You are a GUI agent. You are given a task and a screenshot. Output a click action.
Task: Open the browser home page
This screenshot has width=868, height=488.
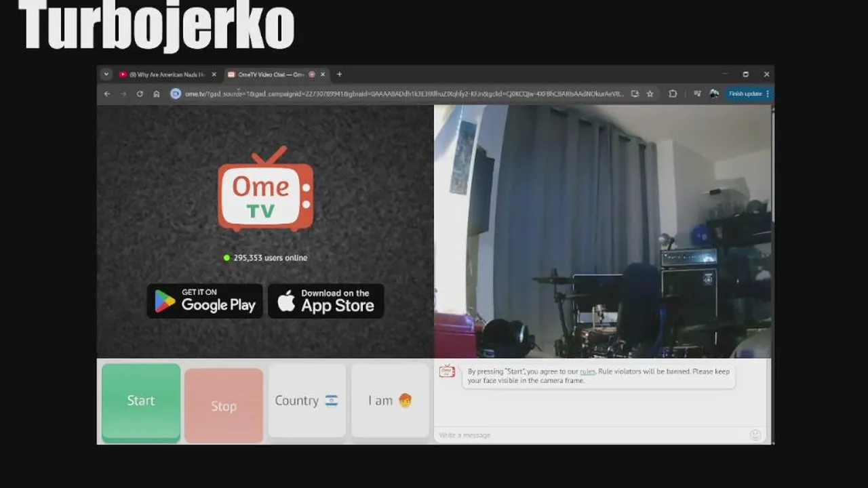[157, 94]
